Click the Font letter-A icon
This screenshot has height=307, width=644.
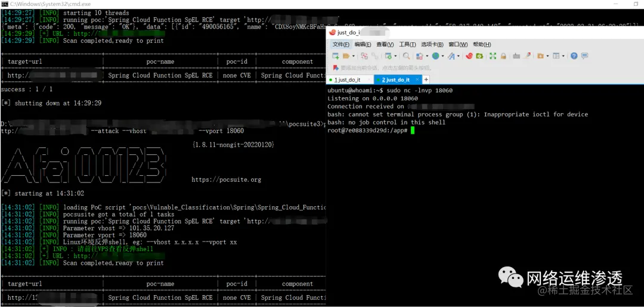click(451, 56)
